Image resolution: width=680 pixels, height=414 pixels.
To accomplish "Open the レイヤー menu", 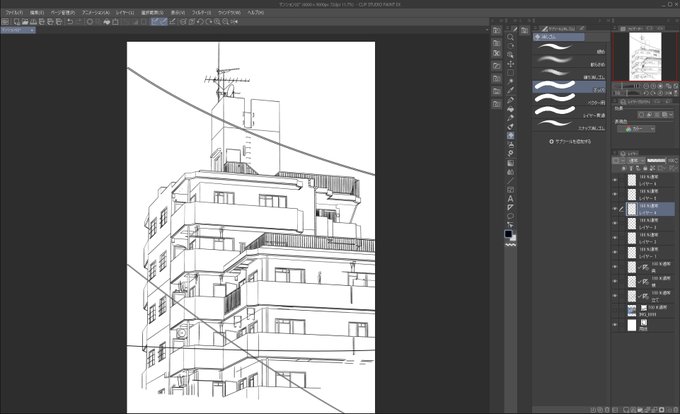I will 125,13.
